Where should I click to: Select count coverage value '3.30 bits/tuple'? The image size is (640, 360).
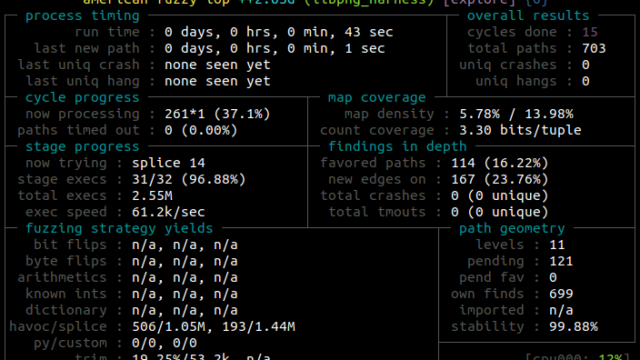pyautogui.click(x=520, y=130)
